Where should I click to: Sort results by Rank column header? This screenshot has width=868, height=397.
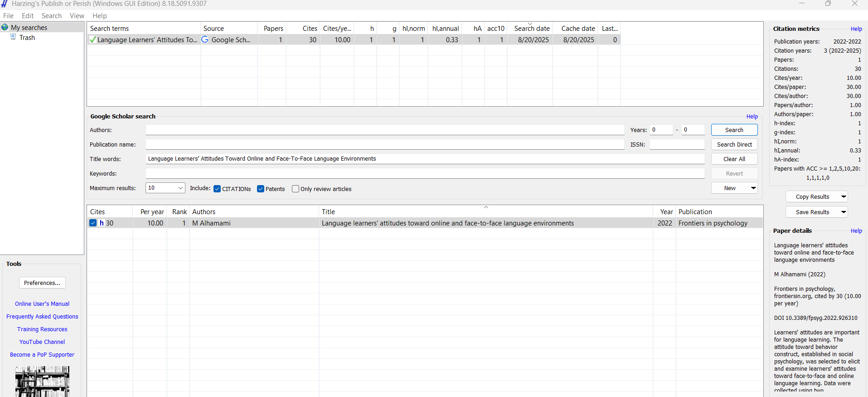click(x=178, y=211)
